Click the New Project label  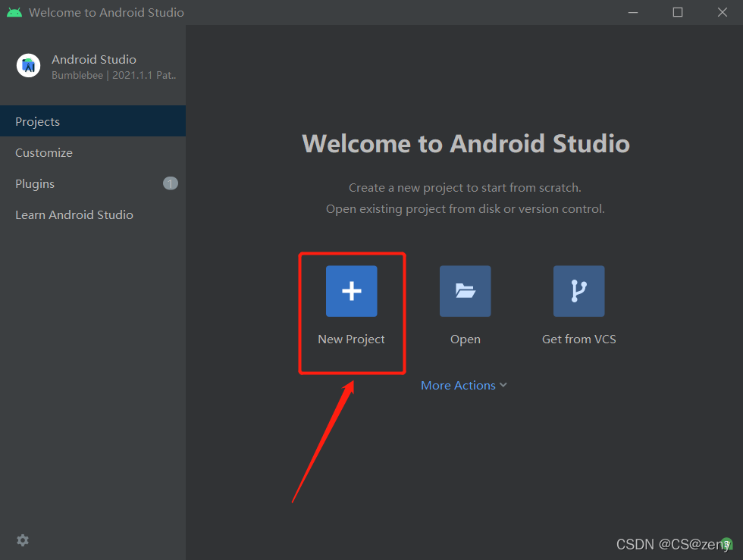[x=351, y=339]
